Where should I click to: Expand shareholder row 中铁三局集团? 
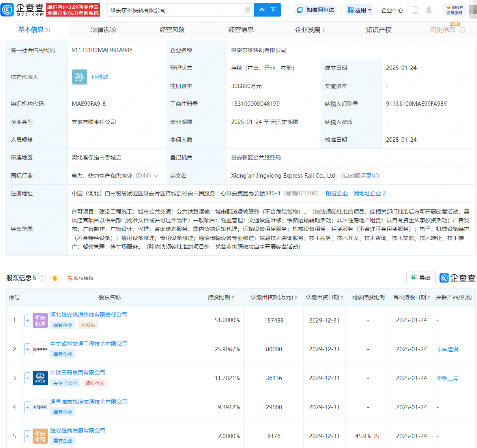[x=27, y=378]
